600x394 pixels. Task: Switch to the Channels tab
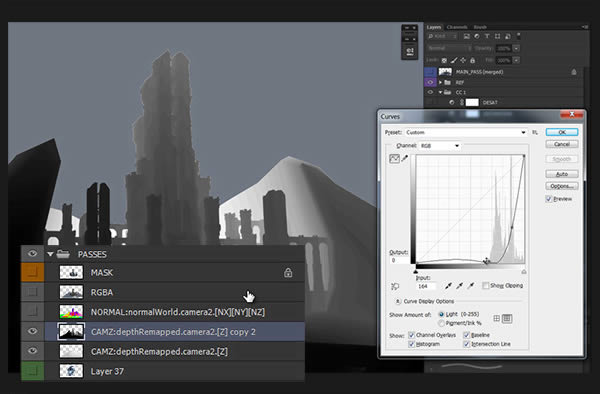click(457, 27)
